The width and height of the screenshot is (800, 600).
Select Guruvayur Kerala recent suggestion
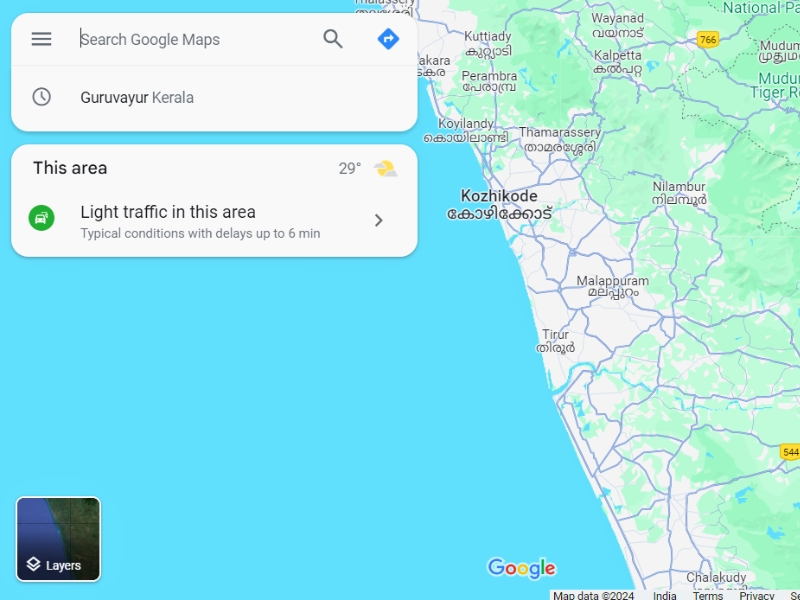coord(214,97)
